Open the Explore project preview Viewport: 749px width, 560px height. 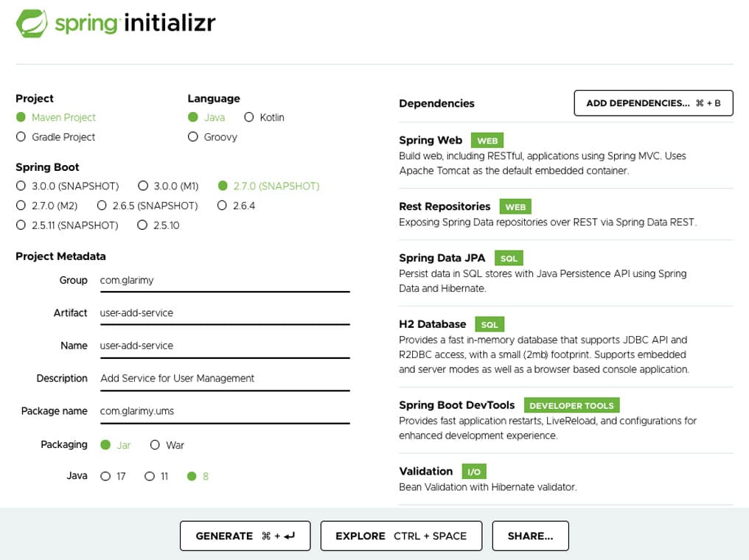coord(401,536)
